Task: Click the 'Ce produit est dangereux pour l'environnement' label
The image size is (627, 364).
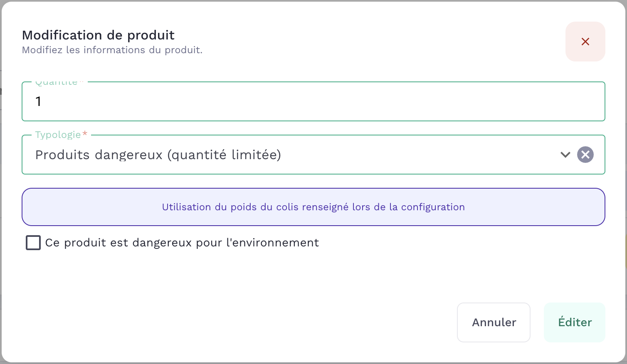Action: point(182,243)
